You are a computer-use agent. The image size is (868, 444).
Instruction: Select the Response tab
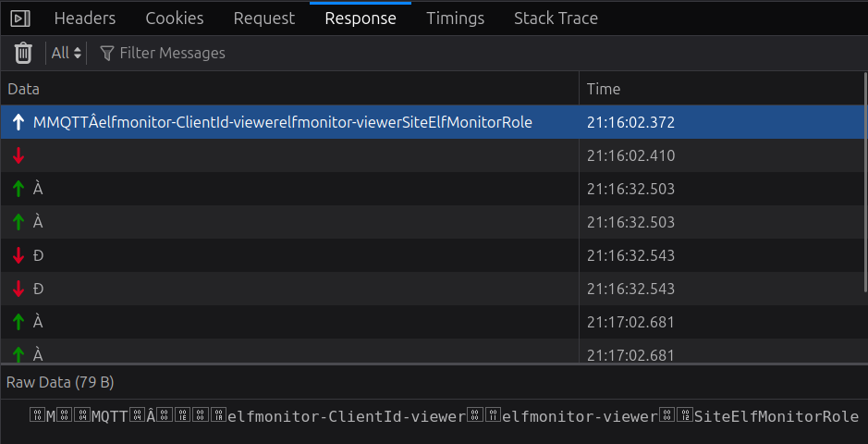point(361,18)
